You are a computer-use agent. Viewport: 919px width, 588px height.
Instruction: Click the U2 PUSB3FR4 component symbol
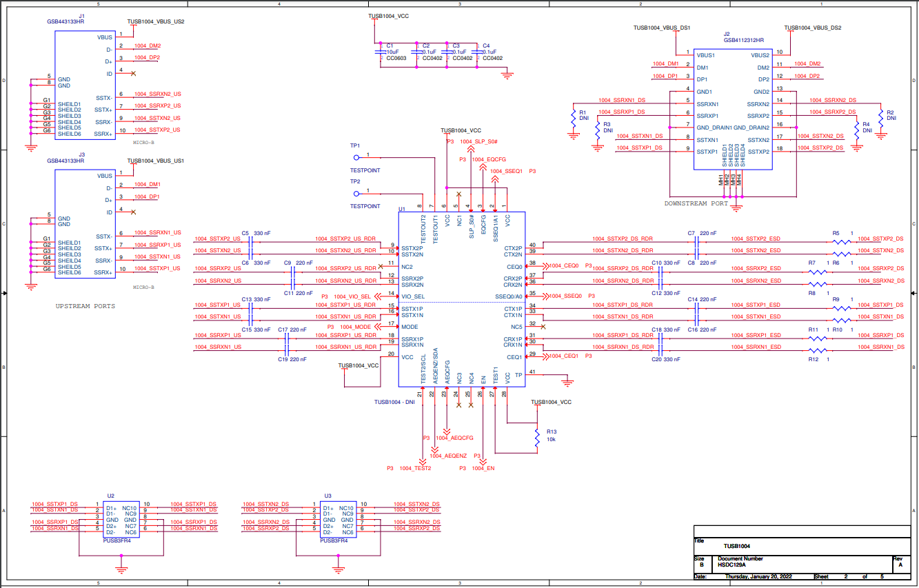123,520
